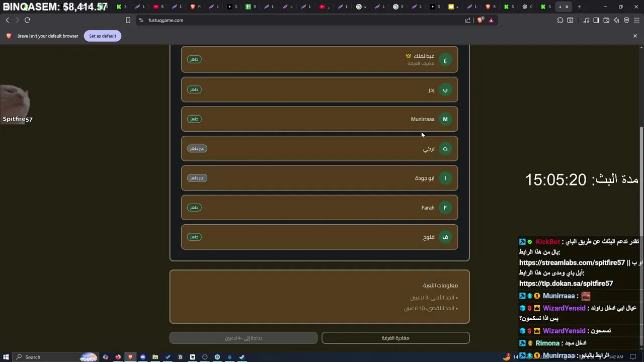This screenshot has height=362, width=644.
Task: Click the معلومات اللعبة heading
Action: pyautogui.click(x=440, y=285)
